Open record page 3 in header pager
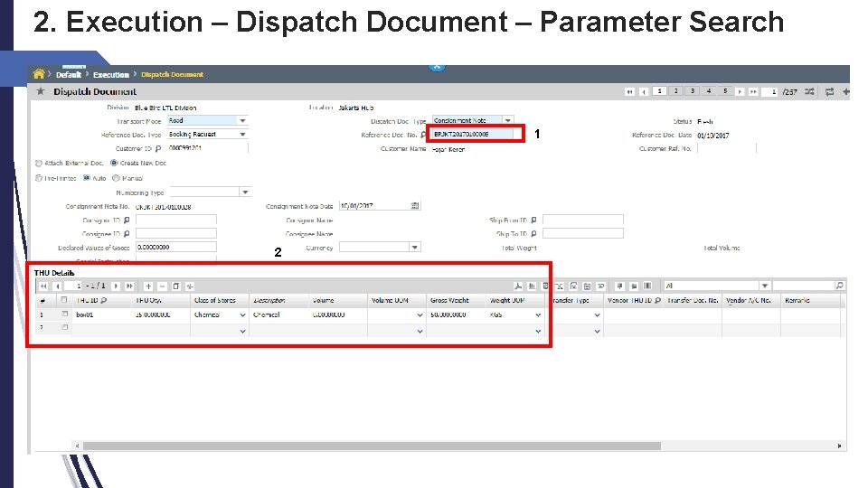Viewport: 868px width, 488px height. [692, 91]
